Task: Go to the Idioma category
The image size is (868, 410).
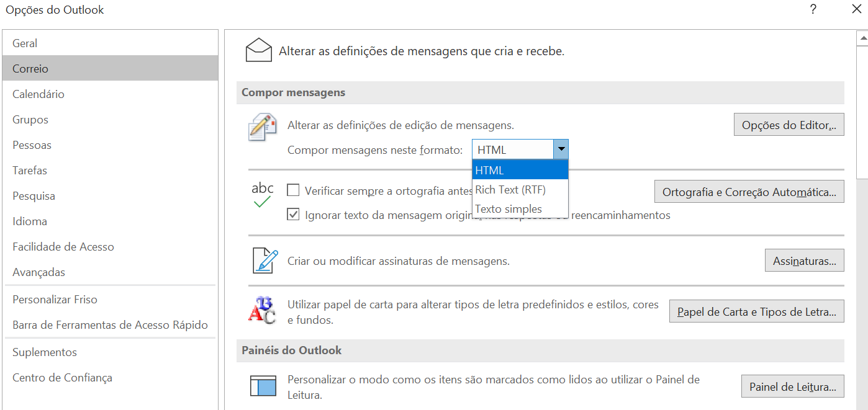Action: (110, 221)
